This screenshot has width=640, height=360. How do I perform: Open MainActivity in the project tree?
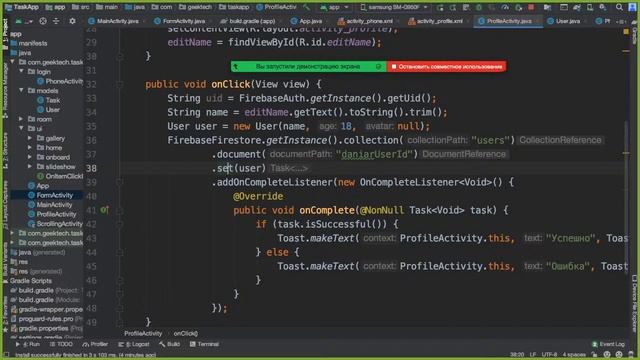pyautogui.click(x=50, y=205)
